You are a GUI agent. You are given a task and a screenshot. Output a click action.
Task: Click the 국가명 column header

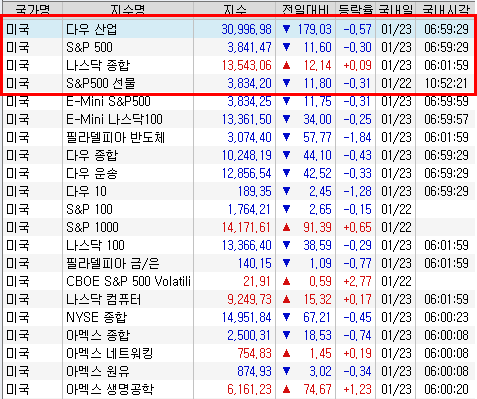[33, 9]
